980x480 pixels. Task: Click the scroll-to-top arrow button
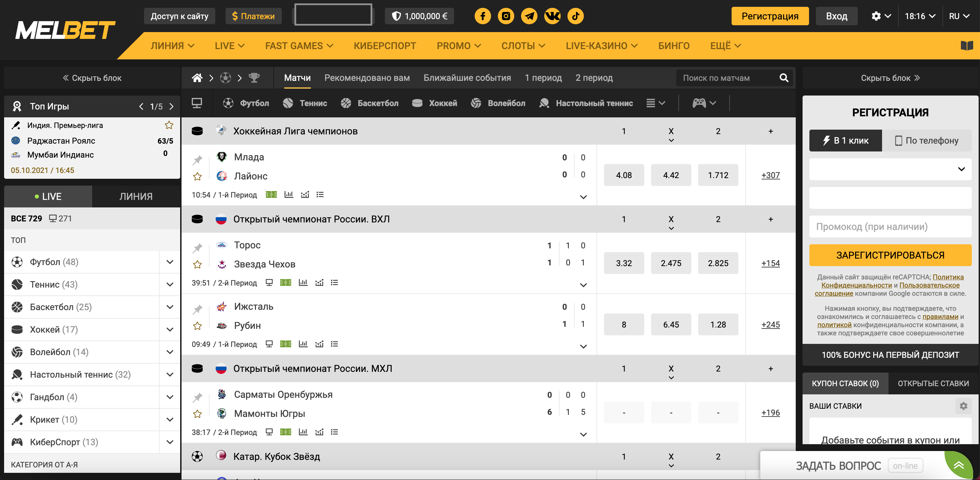click(959, 465)
